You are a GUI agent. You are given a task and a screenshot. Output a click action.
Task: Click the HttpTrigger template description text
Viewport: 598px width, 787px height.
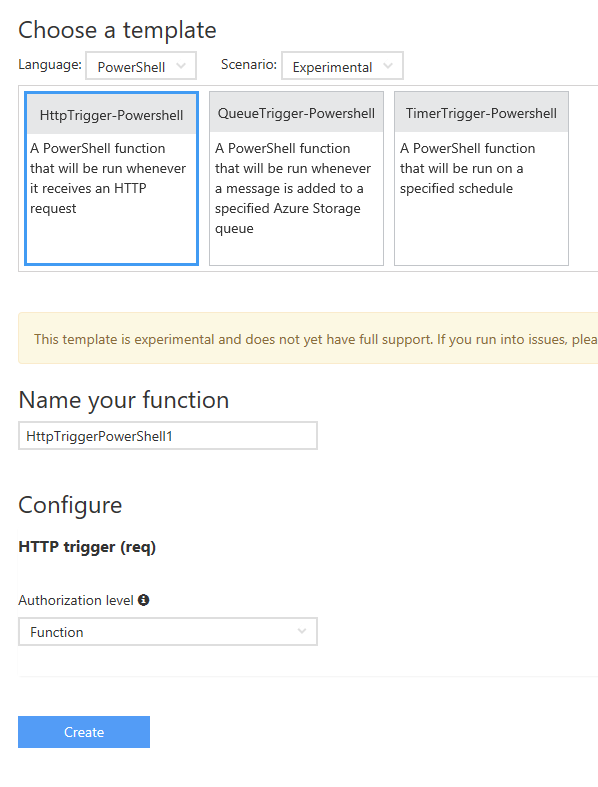pyautogui.click(x=108, y=178)
